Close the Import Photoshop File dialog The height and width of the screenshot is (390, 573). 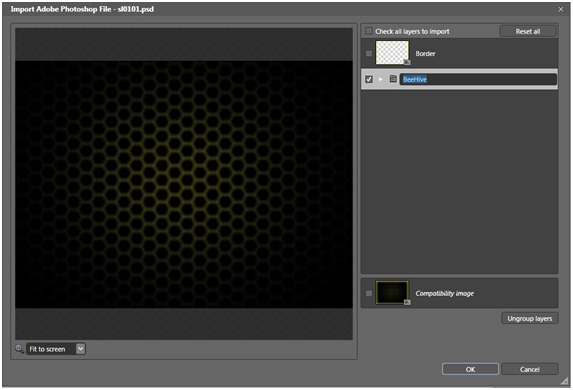coord(561,9)
